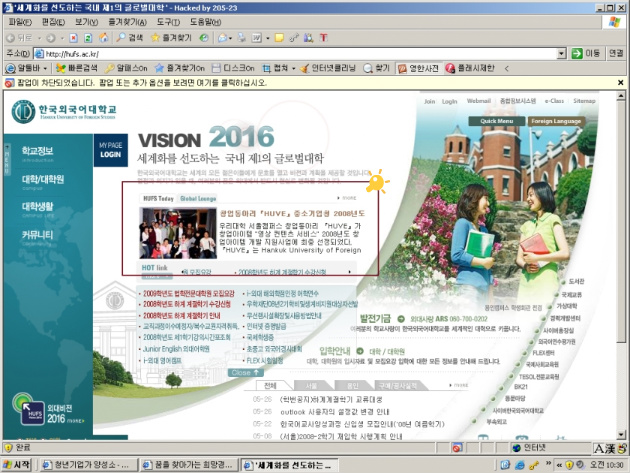
Task: Select the 전체 notice tab
Action: coord(270,385)
